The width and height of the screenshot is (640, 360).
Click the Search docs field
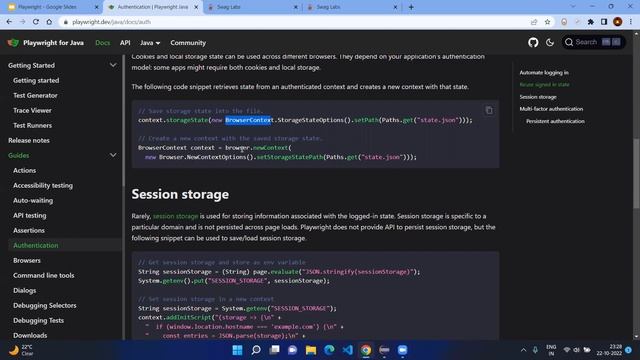point(593,42)
